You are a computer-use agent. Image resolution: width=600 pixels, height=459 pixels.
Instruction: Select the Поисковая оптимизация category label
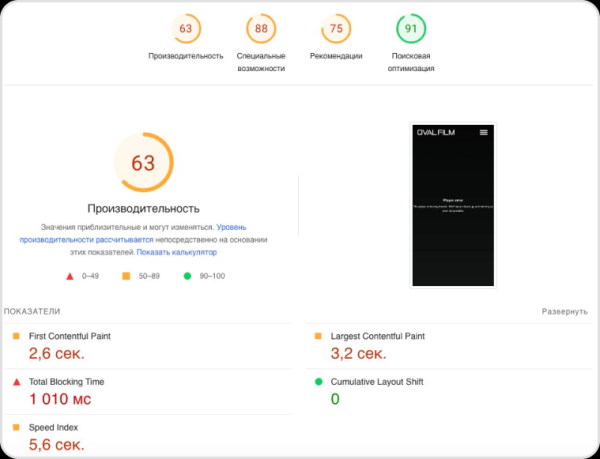pyautogui.click(x=412, y=62)
